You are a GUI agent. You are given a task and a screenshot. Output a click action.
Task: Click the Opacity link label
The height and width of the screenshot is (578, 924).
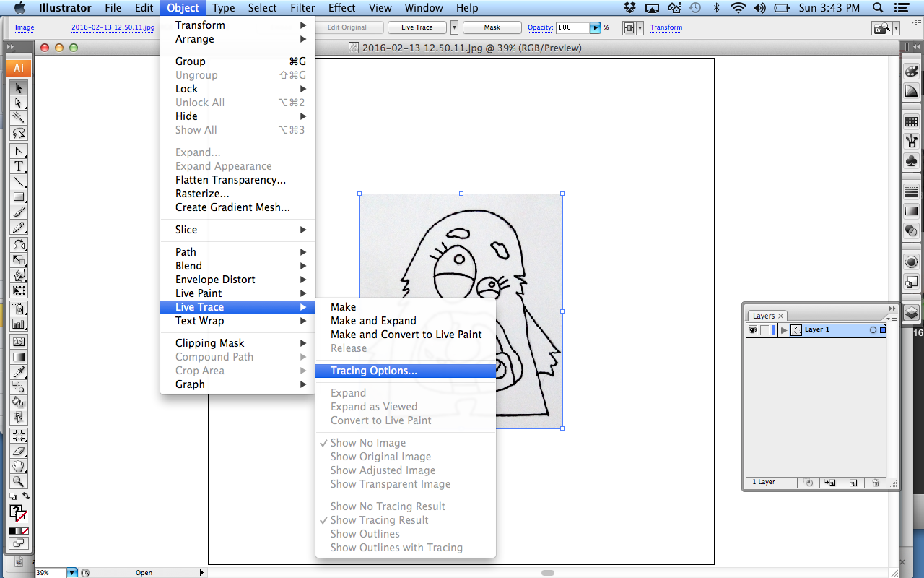(x=540, y=27)
